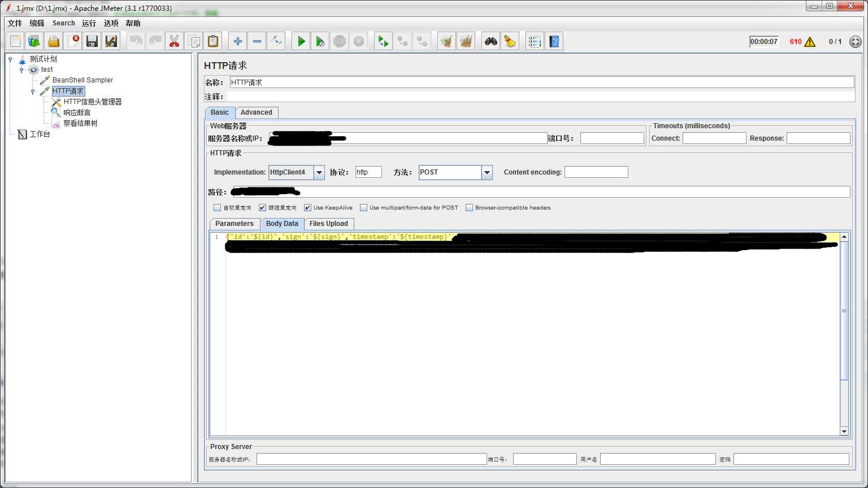Click the Copy icon in toolbar
Viewport: 868px width, 488px height.
pos(194,41)
